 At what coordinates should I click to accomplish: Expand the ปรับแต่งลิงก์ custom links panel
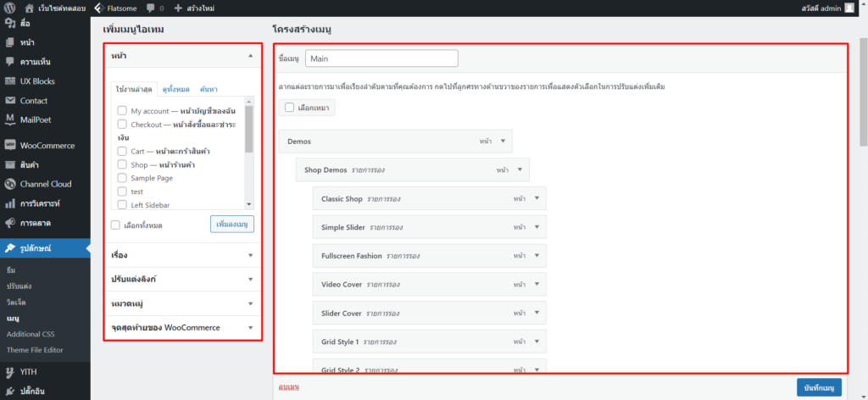[x=251, y=280]
